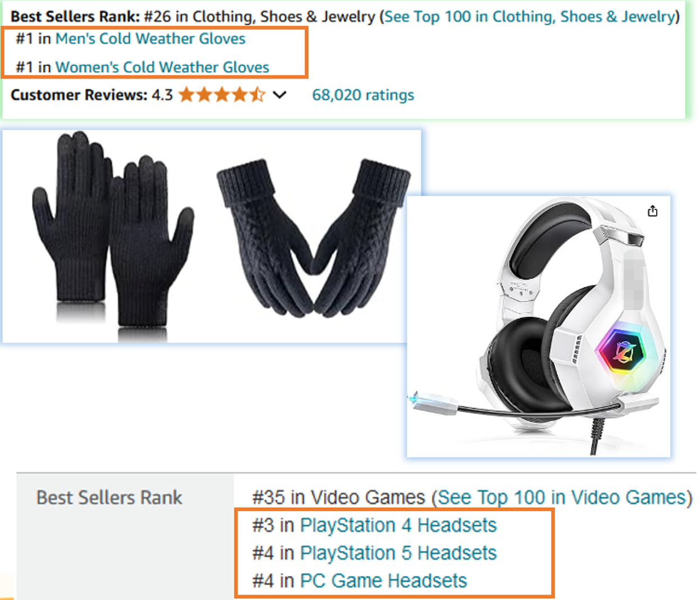Open See Top 100 in Video Games
Image resolution: width=700 pixels, height=600 pixels.
click(562, 498)
